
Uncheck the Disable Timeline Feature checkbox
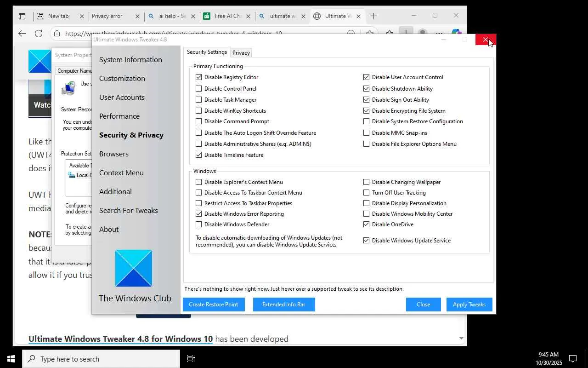[198, 155]
